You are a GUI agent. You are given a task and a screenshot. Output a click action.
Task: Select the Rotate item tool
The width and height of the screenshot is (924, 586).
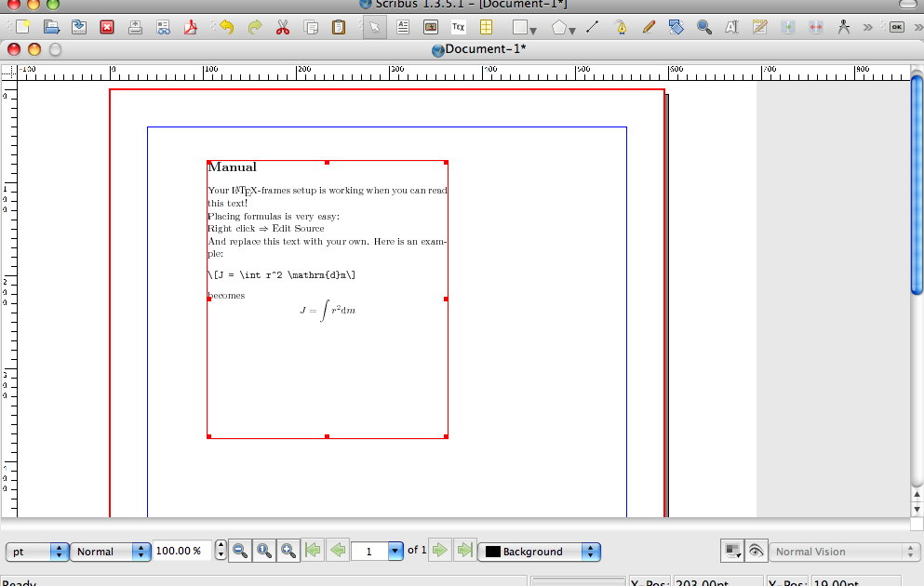pyautogui.click(x=676, y=27)
